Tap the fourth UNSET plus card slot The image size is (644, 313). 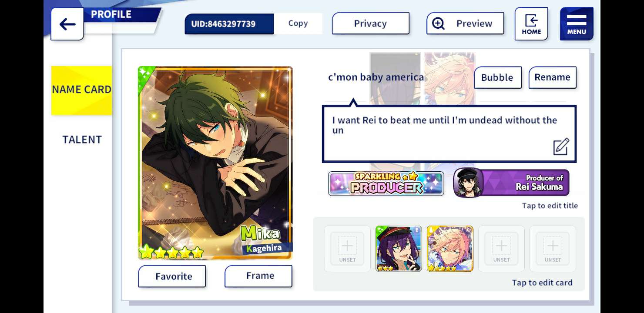pyautogui.click(x=501, y=249)
